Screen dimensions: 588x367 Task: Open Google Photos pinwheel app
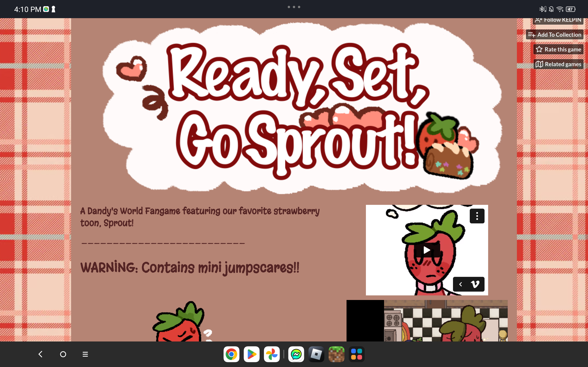tap(272, 354)
